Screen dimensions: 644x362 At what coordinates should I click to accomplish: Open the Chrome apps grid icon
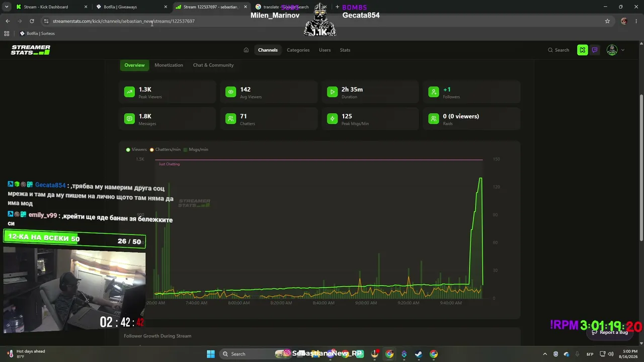(7, 34)
